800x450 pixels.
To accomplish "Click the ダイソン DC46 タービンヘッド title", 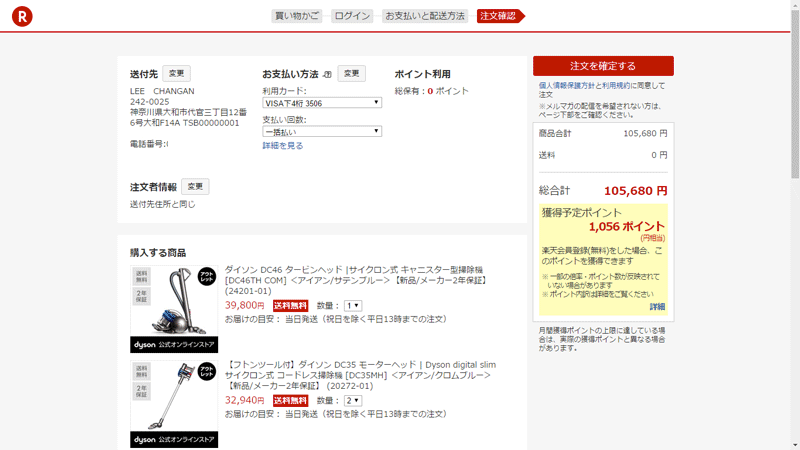I will (357, 280).
